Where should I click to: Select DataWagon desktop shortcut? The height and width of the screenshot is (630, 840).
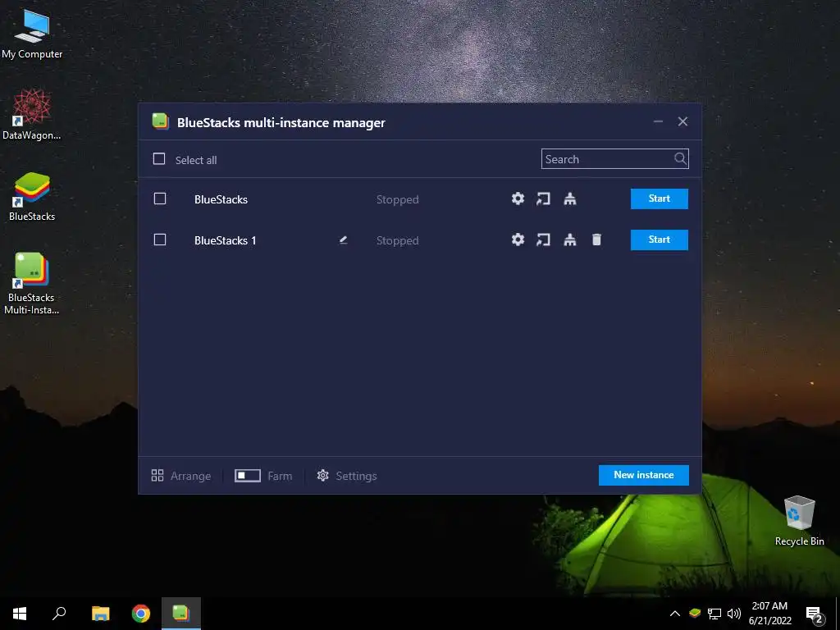coord(32,113)
